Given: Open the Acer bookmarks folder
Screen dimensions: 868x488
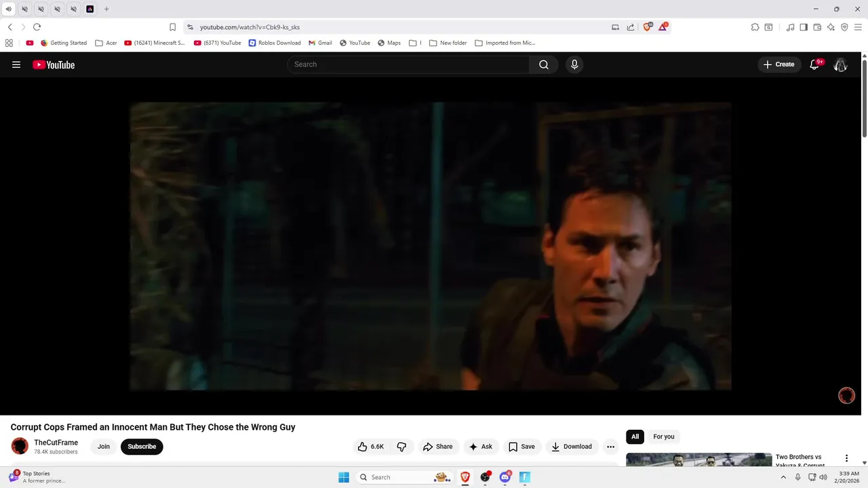Looking at the screenshot, I should (106, 43).
